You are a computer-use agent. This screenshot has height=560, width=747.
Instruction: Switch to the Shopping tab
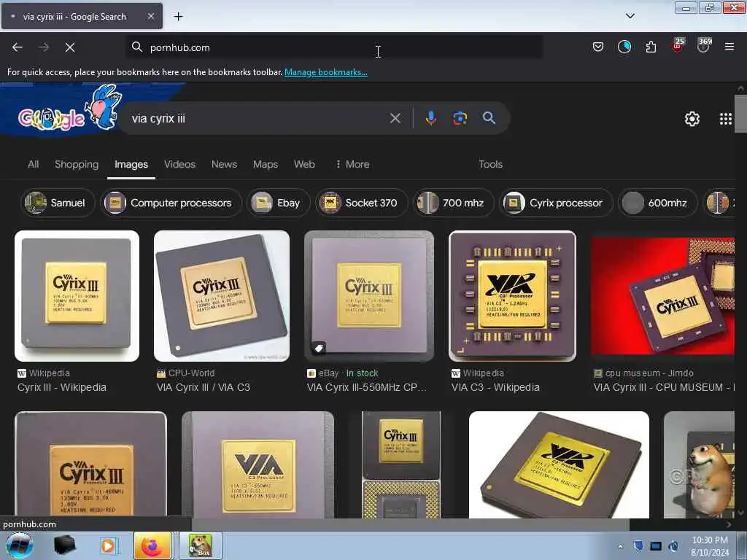click(x=76, y=164)
